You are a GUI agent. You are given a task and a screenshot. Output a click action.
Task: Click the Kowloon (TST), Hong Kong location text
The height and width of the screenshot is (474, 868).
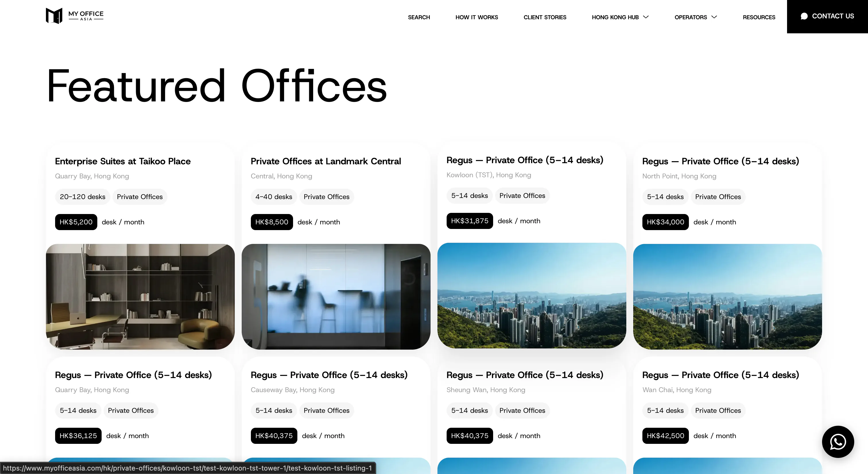489,175
